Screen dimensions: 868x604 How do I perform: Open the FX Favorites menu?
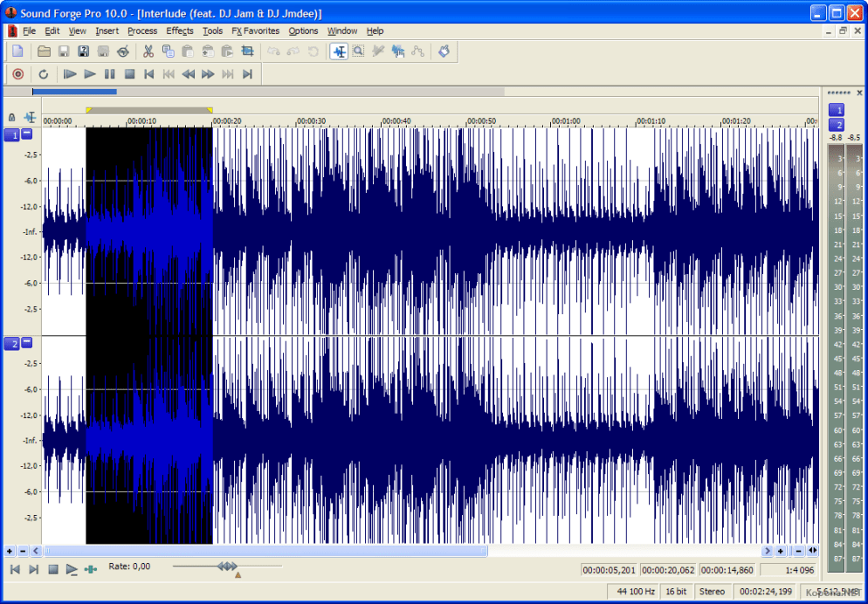tap(254, 31)
